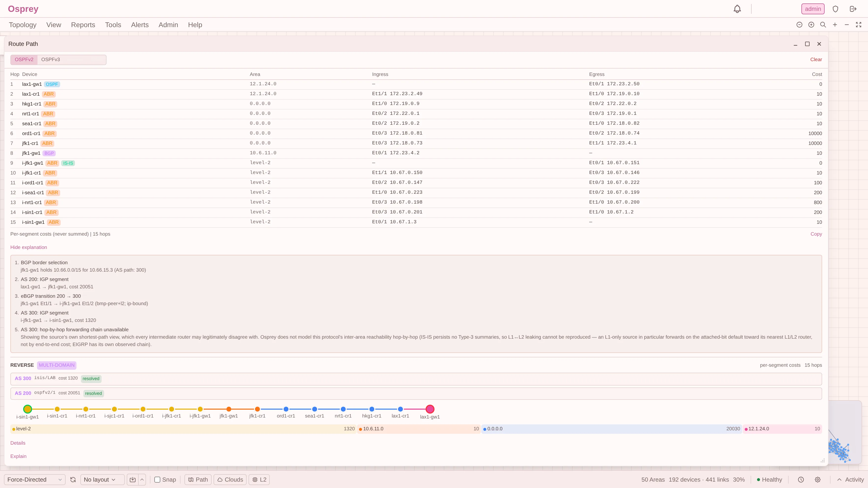Open the Tools menu
Image resolution: width=868 pixels, height=488 pixels.
(x=113, y=25)
